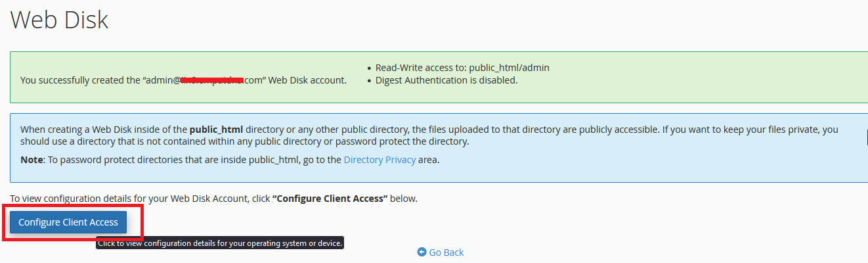Click the Configure Client Access button

click(68, 222)
